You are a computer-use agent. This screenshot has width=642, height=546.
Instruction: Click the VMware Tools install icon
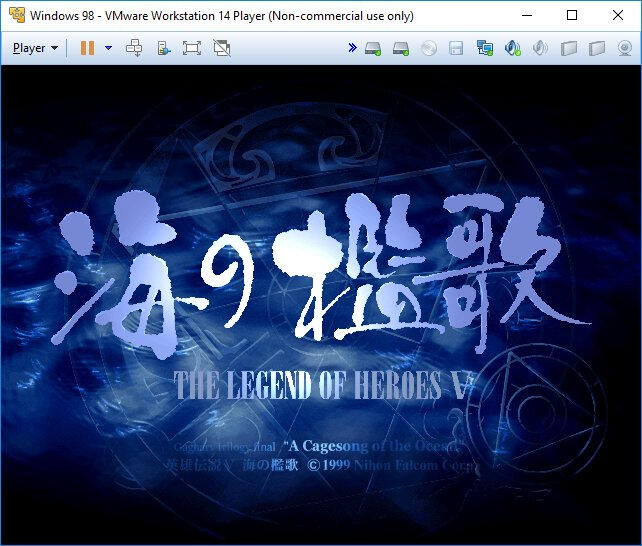163,48
